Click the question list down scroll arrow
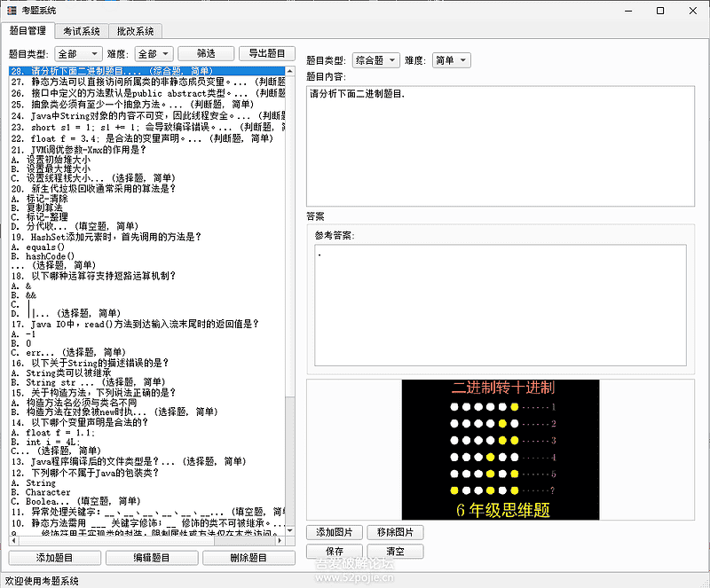 click(290, 531)
